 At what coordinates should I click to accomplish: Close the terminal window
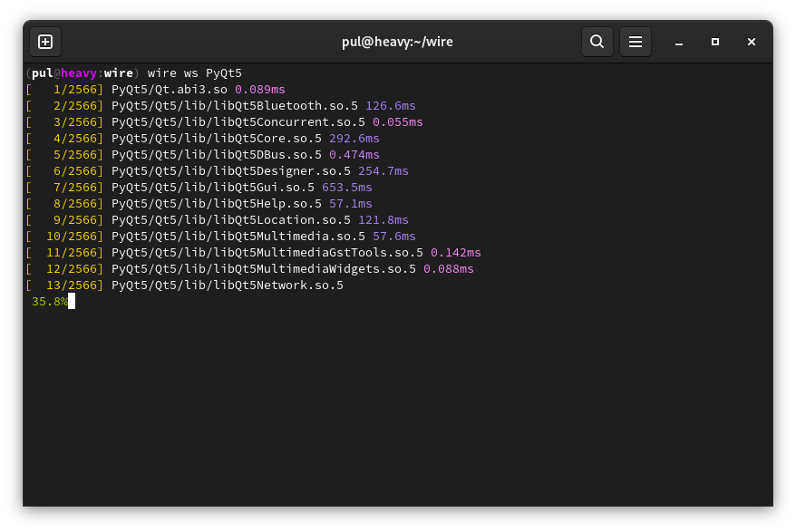752,42
